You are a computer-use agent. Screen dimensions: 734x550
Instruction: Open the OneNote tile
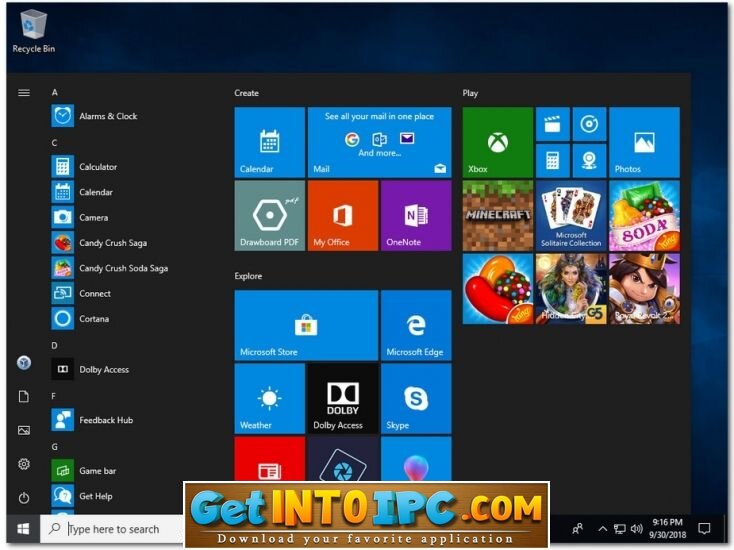[416, 215]
